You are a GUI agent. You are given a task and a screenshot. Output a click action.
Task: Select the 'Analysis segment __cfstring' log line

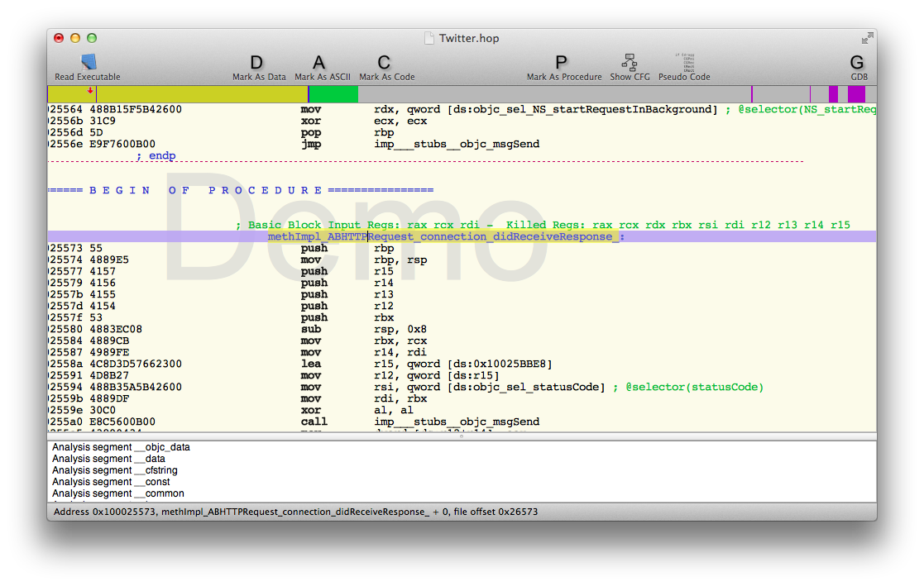click(114, 470)
